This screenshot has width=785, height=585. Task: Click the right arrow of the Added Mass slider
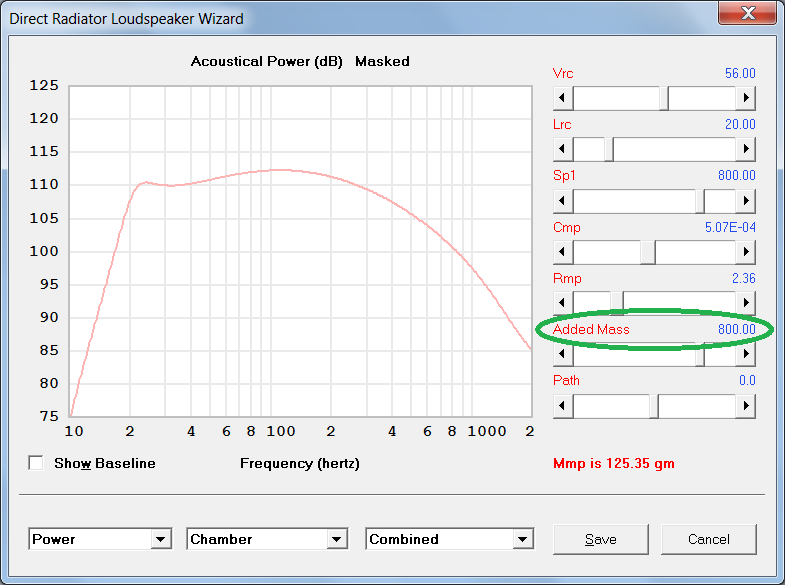(745, 354)
